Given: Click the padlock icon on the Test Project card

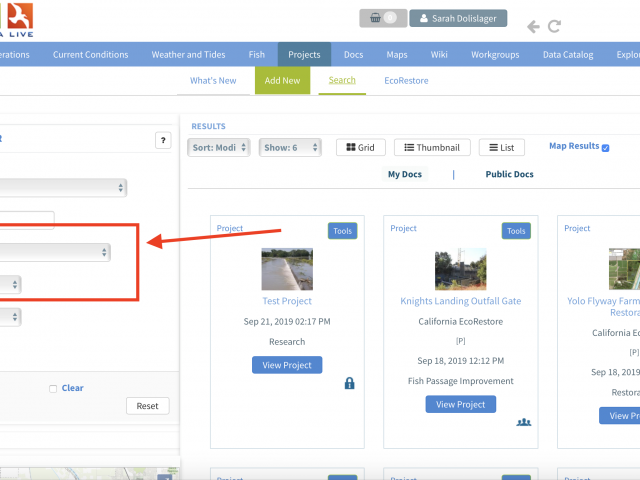Looking at the screenshot, I should click(349, 383).
